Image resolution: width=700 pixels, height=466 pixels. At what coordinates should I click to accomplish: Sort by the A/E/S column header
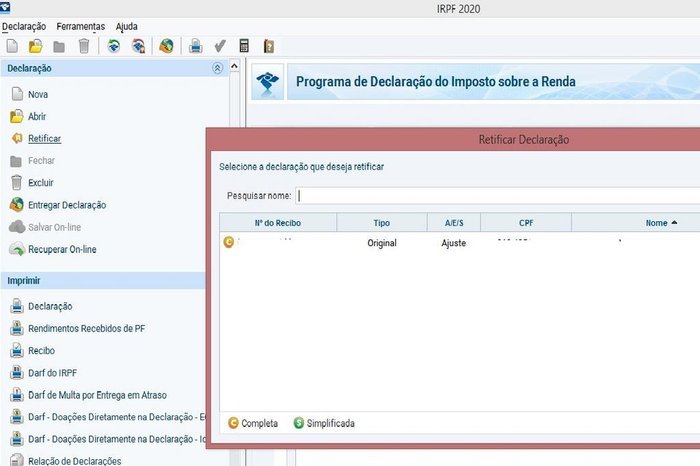click(x=454, y=223)
